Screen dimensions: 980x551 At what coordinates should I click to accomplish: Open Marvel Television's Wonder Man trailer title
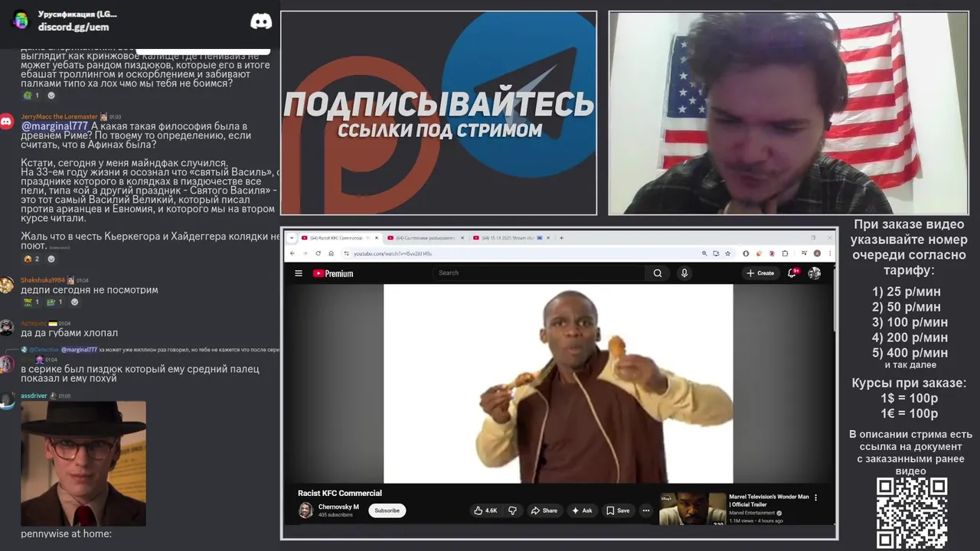coord(769,500)
